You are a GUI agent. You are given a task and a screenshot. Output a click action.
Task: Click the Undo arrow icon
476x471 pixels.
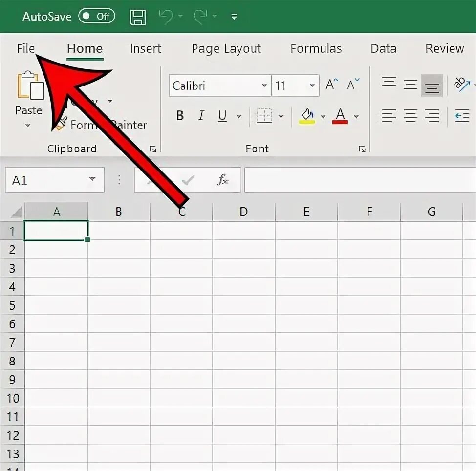pos(166,16)
